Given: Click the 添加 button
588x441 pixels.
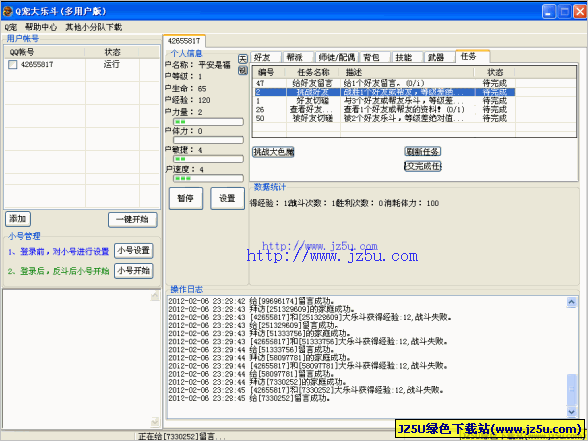Looking at the screenshot, I should point(18,219).
